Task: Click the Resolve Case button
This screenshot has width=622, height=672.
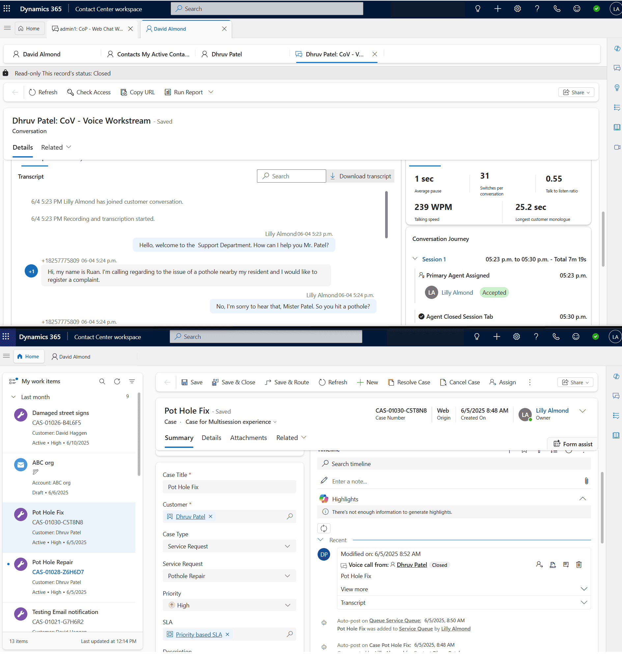Action: pyautogui.click(x=409, y=382)
